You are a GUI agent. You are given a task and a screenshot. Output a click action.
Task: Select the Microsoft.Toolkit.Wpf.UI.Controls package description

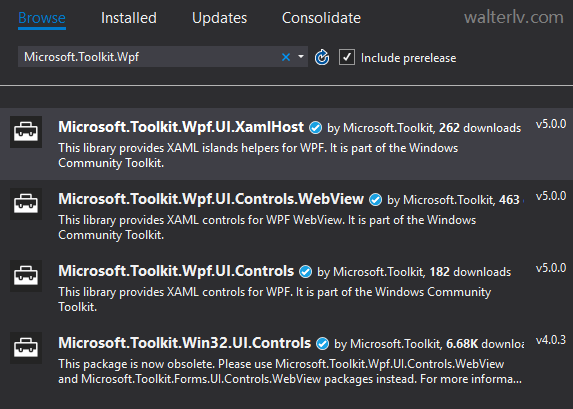[x=274, y=299]
